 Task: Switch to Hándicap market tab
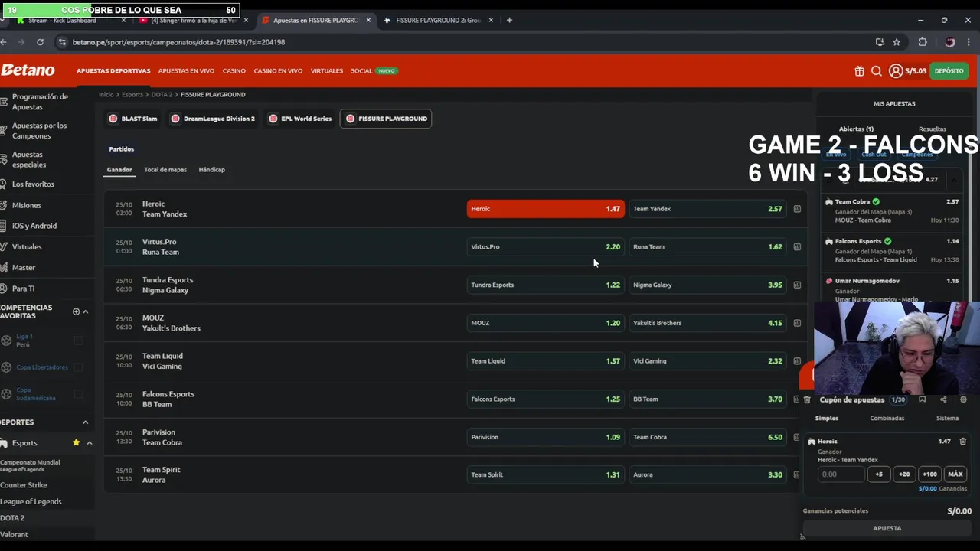coord(212,170)
